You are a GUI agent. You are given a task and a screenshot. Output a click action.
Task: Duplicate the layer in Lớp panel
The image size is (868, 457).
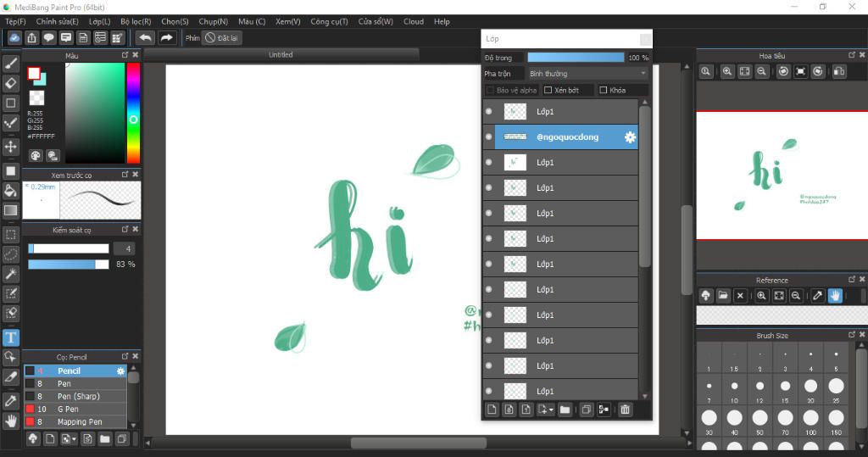tap(587, 410)
